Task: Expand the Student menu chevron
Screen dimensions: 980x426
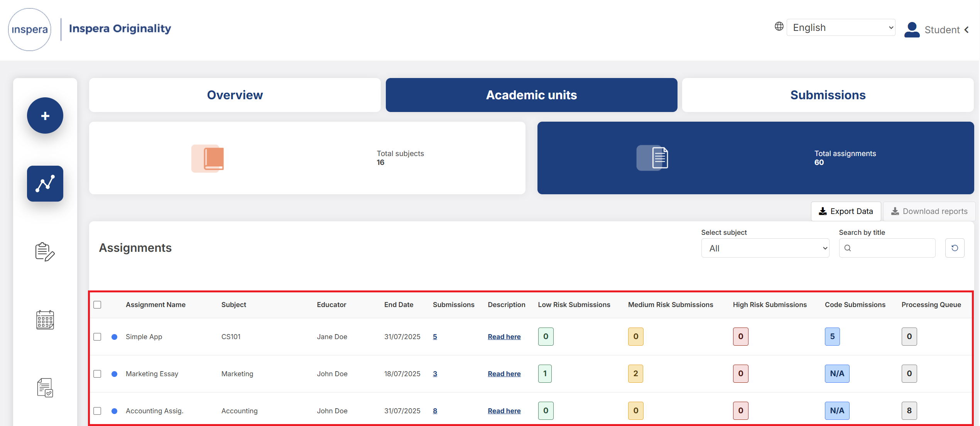Action: pos(967,30)
